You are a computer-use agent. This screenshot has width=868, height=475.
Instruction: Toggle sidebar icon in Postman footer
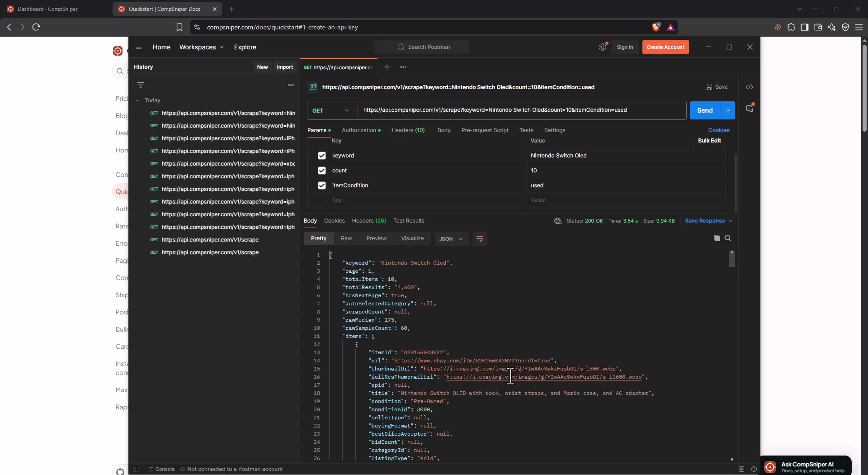136,469
